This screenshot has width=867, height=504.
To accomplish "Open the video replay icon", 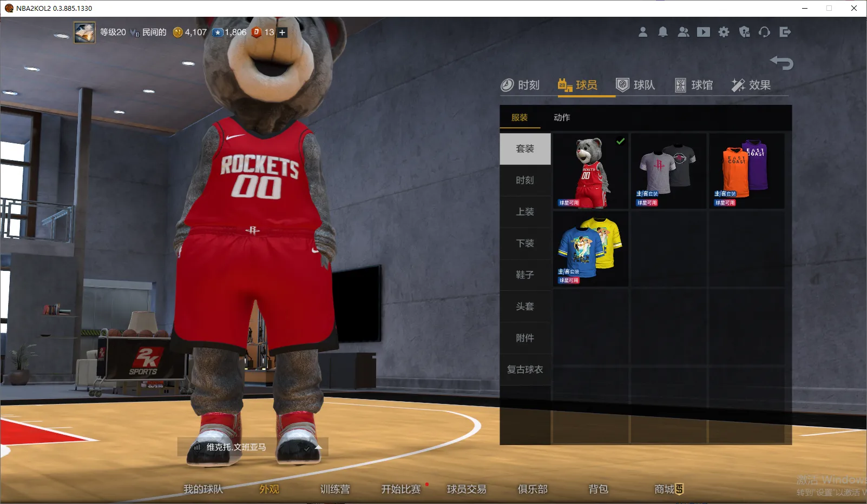I will click(x=704, y=32).
